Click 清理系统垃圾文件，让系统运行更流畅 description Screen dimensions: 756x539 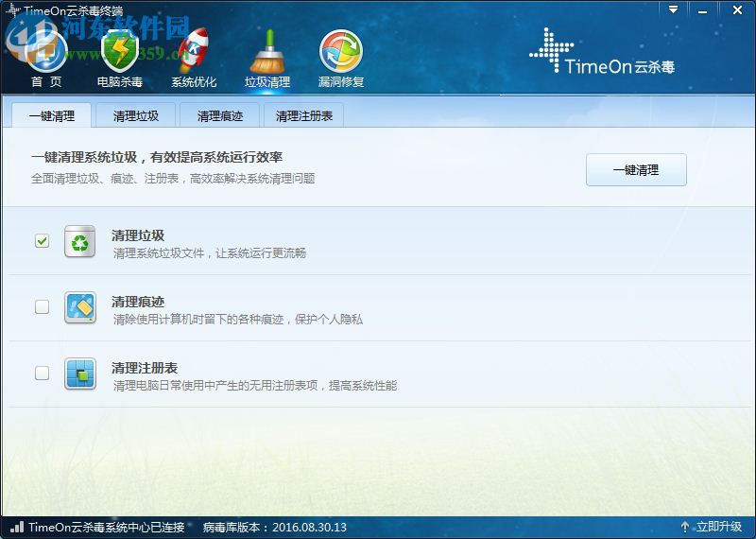pos(210,253)
